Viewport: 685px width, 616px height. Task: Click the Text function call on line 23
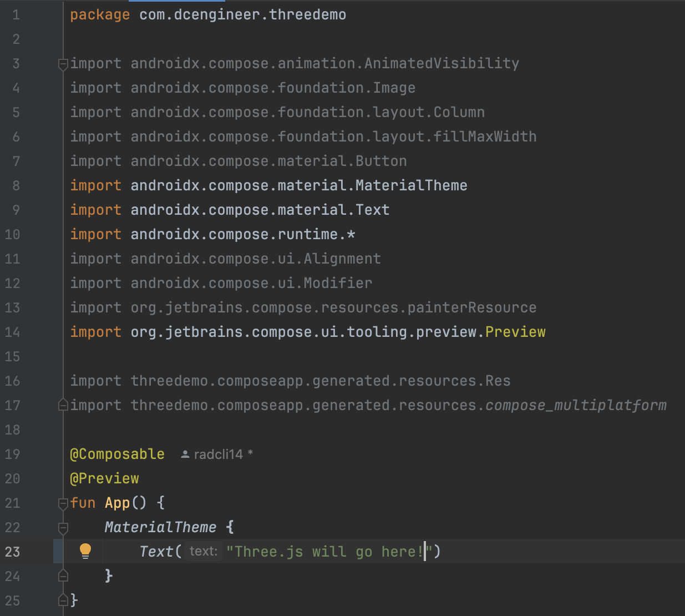(x=156, y=552)
